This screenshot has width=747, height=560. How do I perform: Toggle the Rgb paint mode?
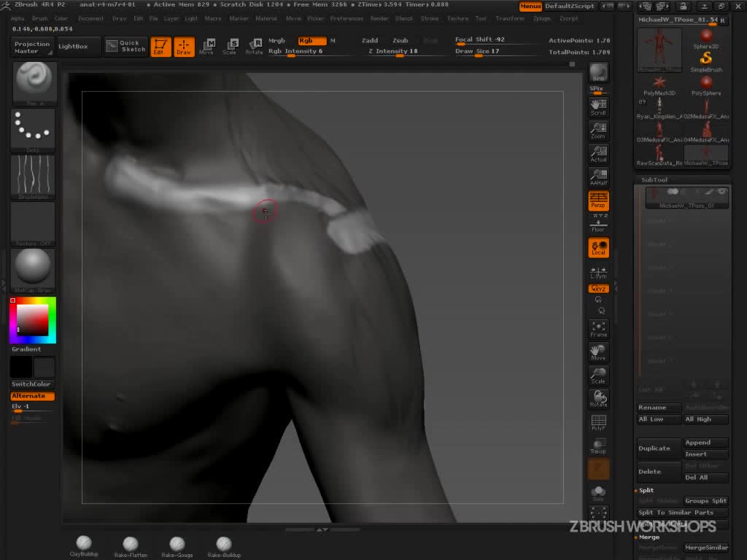click(x=311, y=41)
